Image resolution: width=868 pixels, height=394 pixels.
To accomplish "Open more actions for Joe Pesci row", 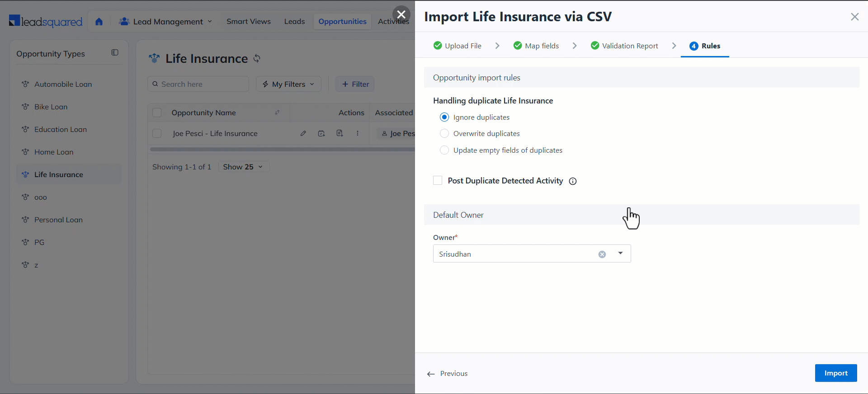I will pos(358,133).
